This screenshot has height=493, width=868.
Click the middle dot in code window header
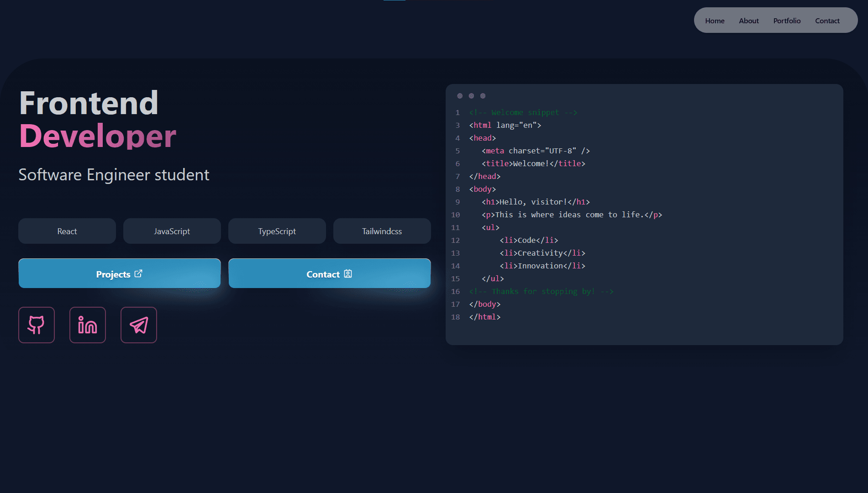click(x=471, y=96)
